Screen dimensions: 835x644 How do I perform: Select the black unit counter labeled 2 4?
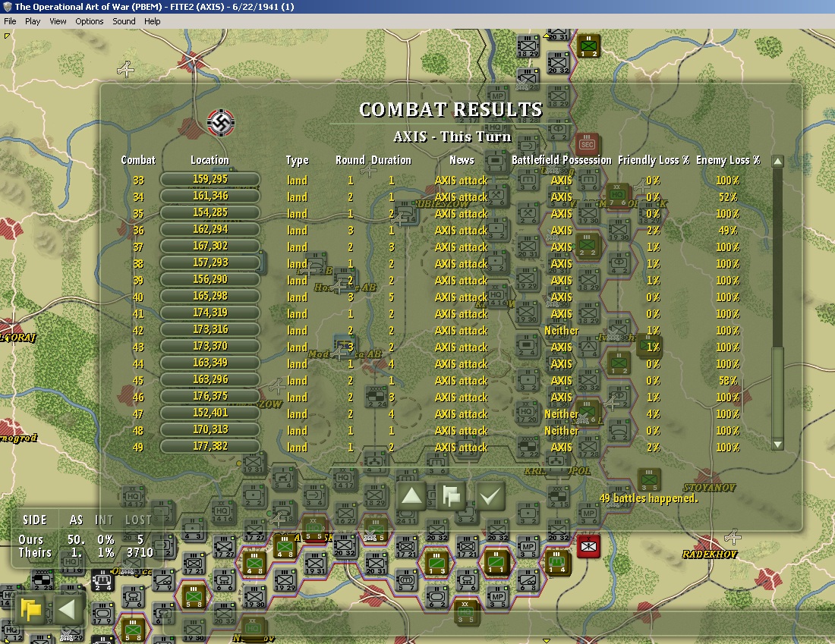(102, 581)
